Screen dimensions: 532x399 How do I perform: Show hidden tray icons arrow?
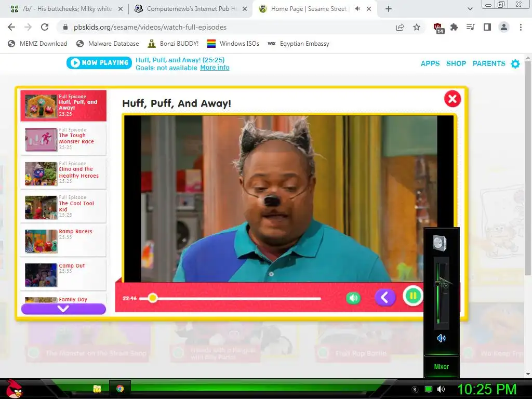coord(415,390)
